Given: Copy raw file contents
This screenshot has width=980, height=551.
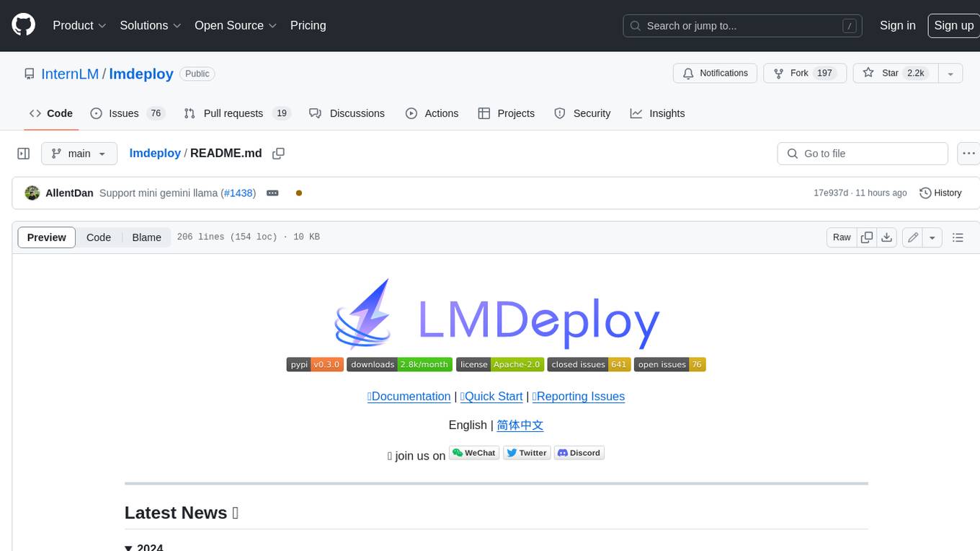Looking at the screenshot, I should pos(867,237).
